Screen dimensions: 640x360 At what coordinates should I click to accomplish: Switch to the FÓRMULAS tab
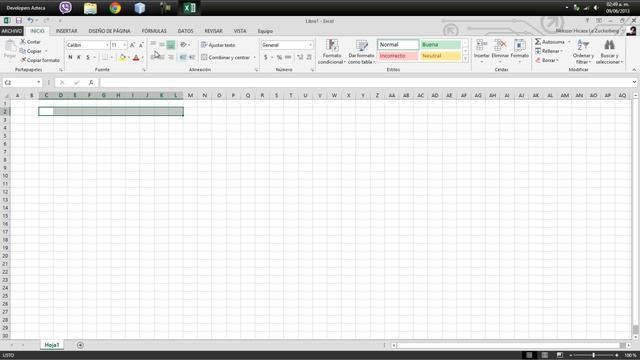coord(154,31)
